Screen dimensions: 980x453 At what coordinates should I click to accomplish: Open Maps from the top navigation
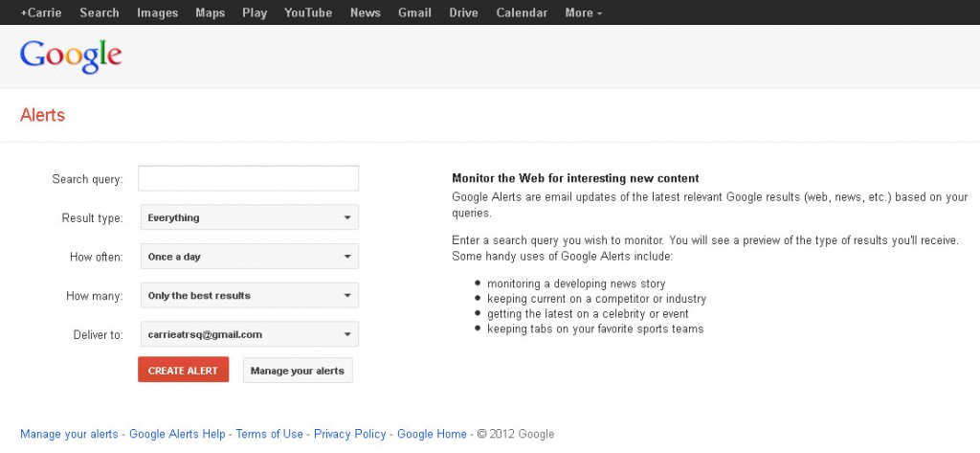[x=210, y=12]
